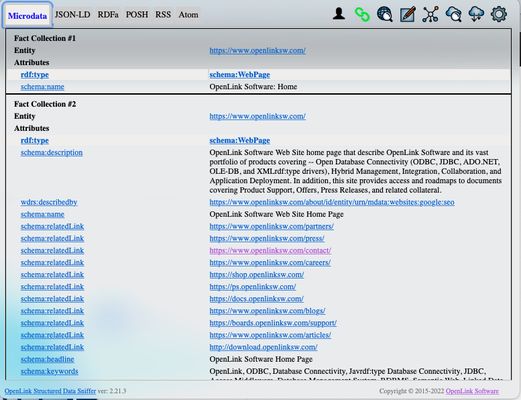The width and height of the screenshot is (521, 400).
Task: Open the openlinksw.com/articles/ link
Action: (270, 335)
